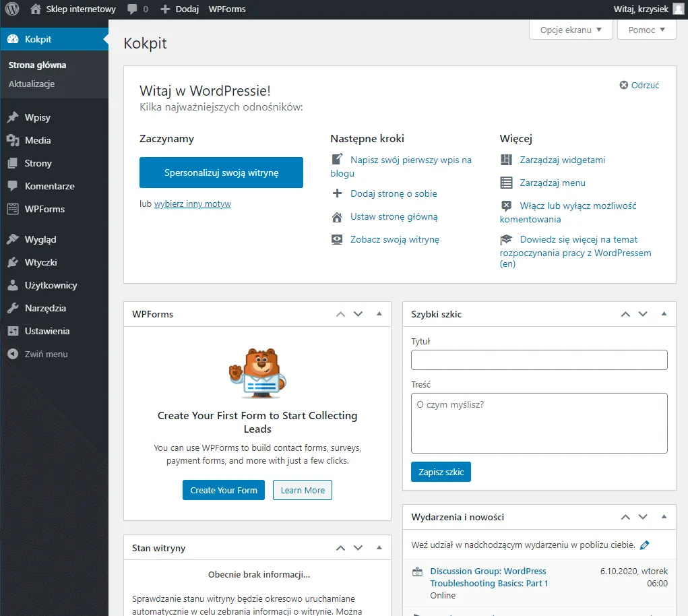
Task: Click the comments-off icon beside Włącz lub wyłącz
Action: [x=506, y=206]
